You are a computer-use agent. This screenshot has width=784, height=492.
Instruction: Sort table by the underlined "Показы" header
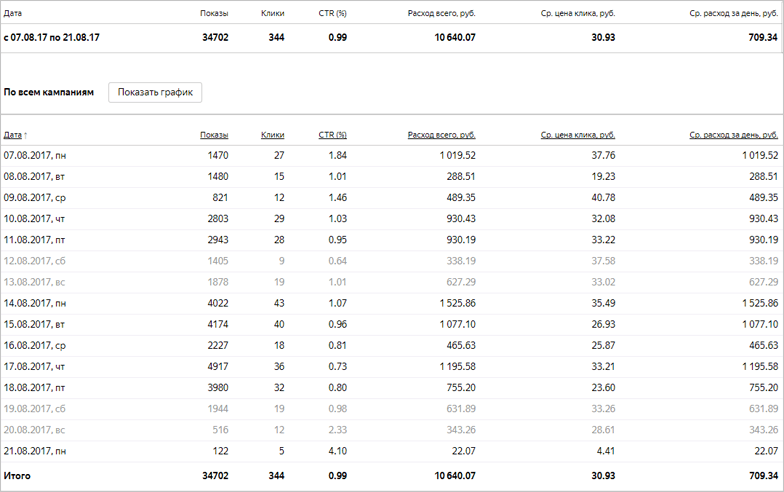[213, 135]
